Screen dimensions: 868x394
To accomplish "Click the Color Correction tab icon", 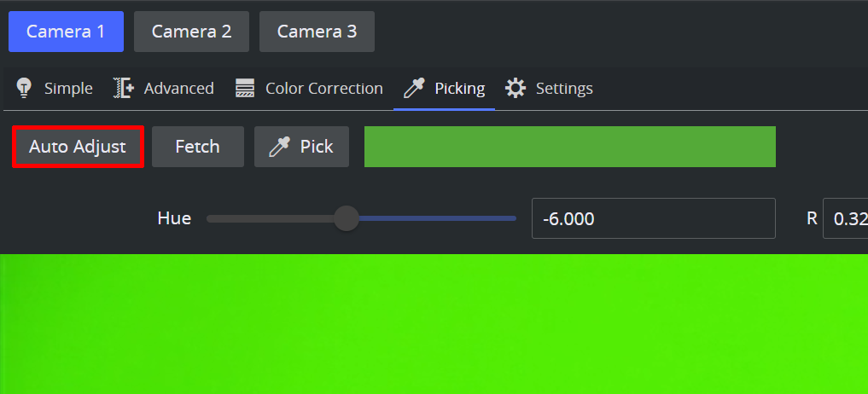I will [x=246, y=88].
